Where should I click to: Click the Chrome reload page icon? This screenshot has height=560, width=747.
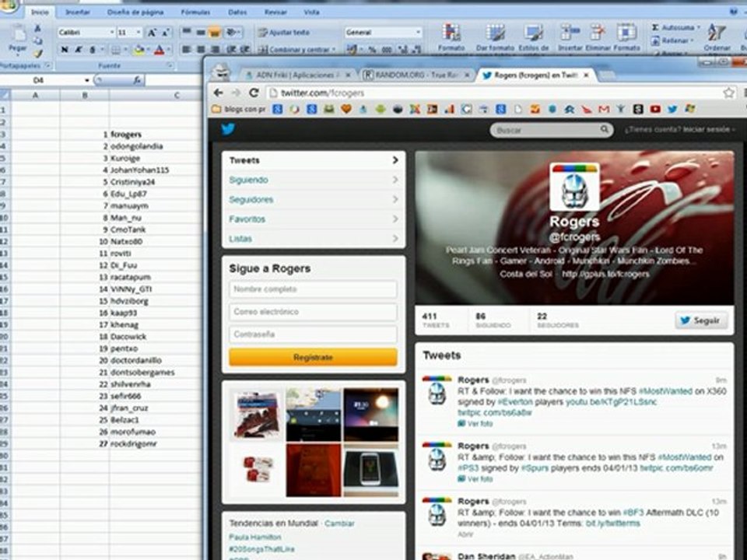tap(254, 93)
